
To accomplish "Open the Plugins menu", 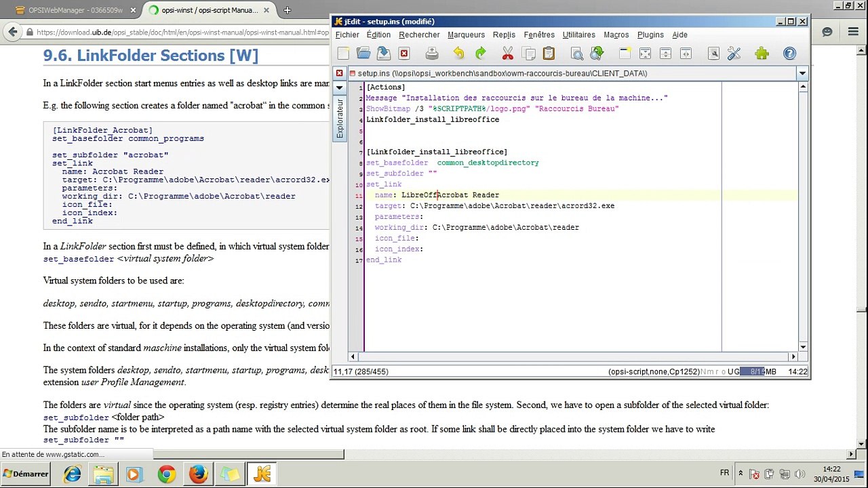I will point(650,35).
